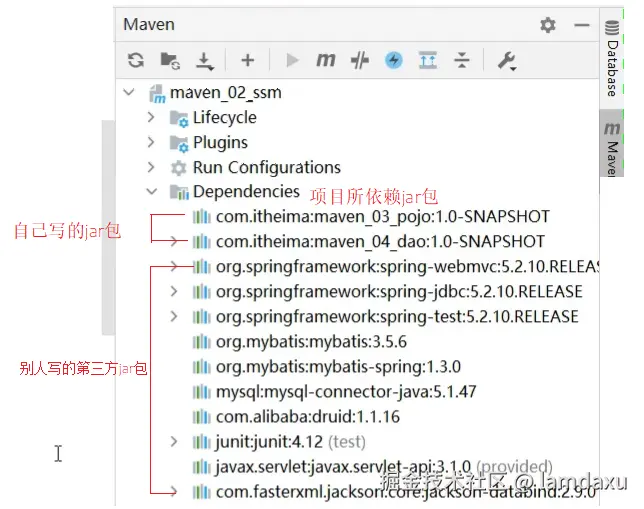Click Show Dependencies diagram icon
Screen dimensions: 644x509
[x=428, y=60]
